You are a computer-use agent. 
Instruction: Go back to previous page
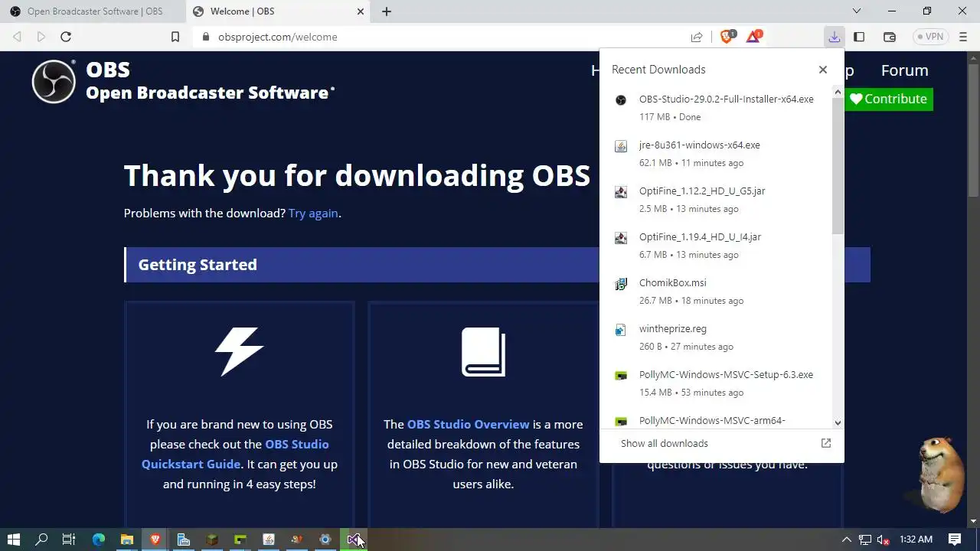[x=17, y=37]
